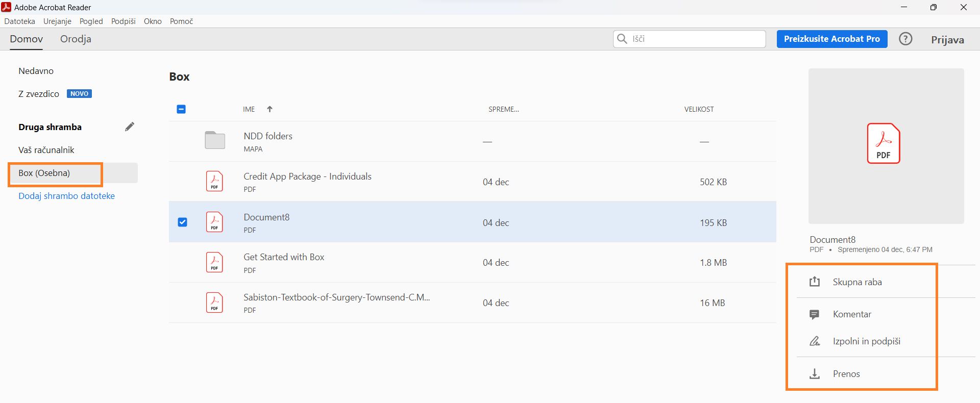Uncheck the Document8 row checkbox
Viewport: 980px width, 403px height.
point(182,222)
